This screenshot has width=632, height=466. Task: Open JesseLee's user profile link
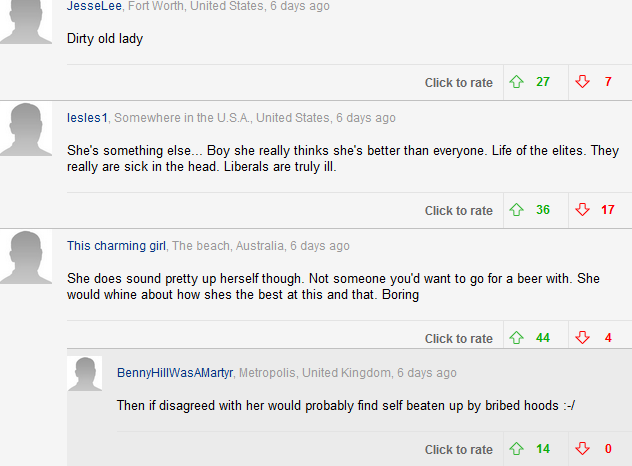coord(94,6)
